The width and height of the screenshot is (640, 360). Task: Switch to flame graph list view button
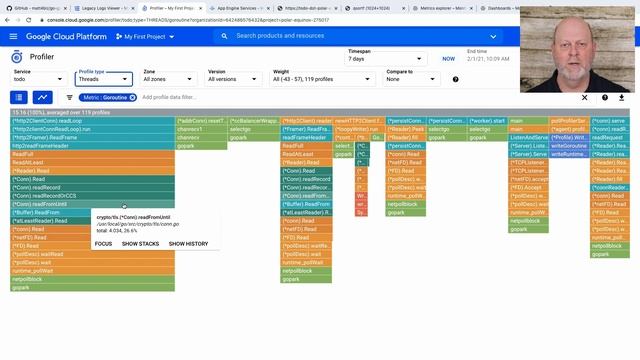pyautogui.click(x=19, y=97)
